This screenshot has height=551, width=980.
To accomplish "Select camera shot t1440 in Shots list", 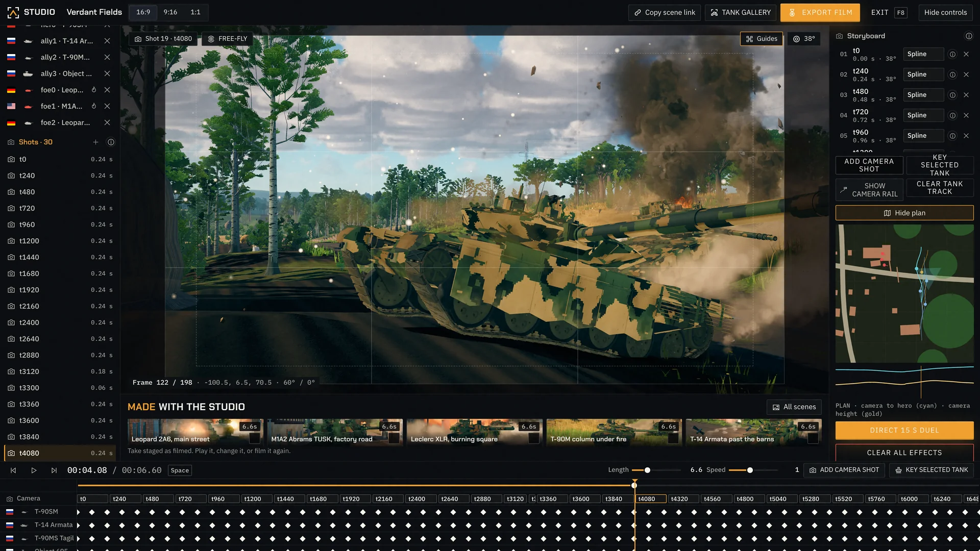I will (x=60, y=257).
